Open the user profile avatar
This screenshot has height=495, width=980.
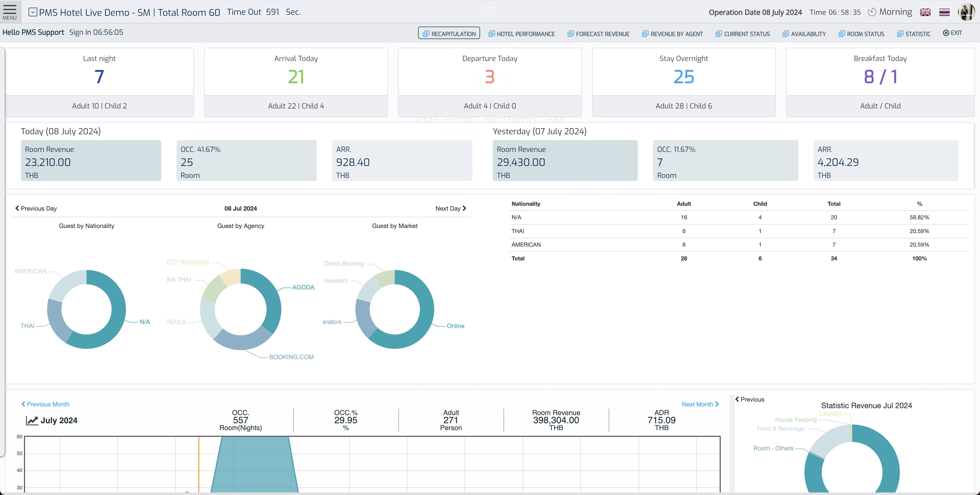tap(966, 12)
